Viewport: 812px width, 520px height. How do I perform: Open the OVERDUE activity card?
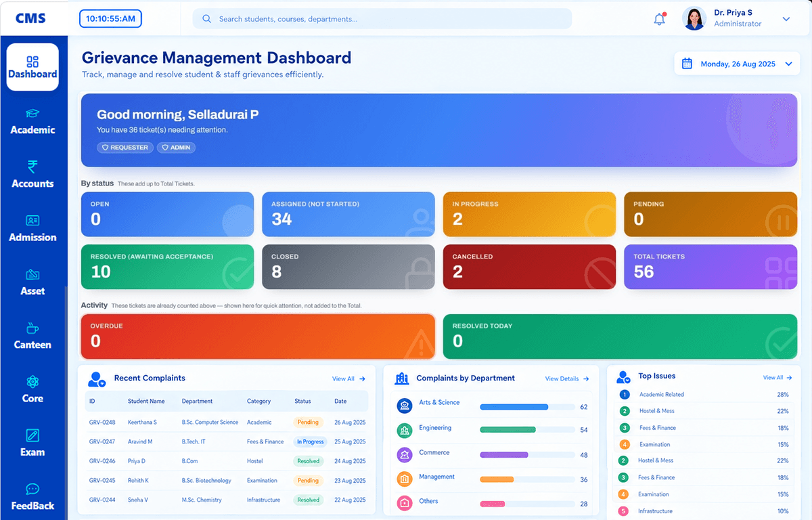pyautogui.click(x=258, y=336)
